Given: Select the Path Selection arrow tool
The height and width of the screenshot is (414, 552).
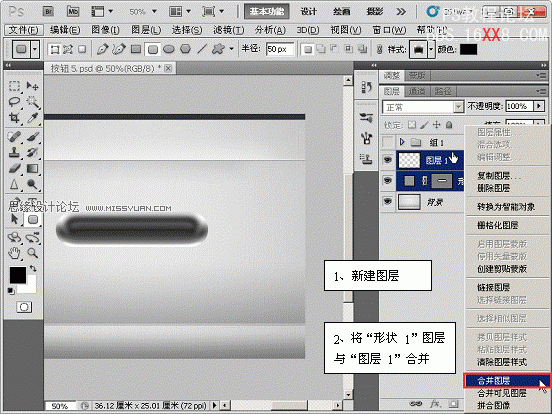Looking at the screenshot, I should click(14, 219).
